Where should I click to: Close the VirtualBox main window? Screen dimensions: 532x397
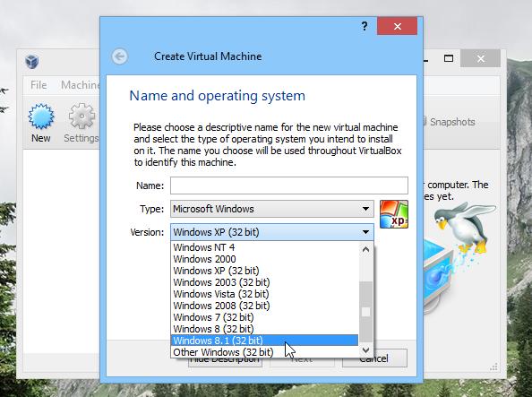coord(481,59)
